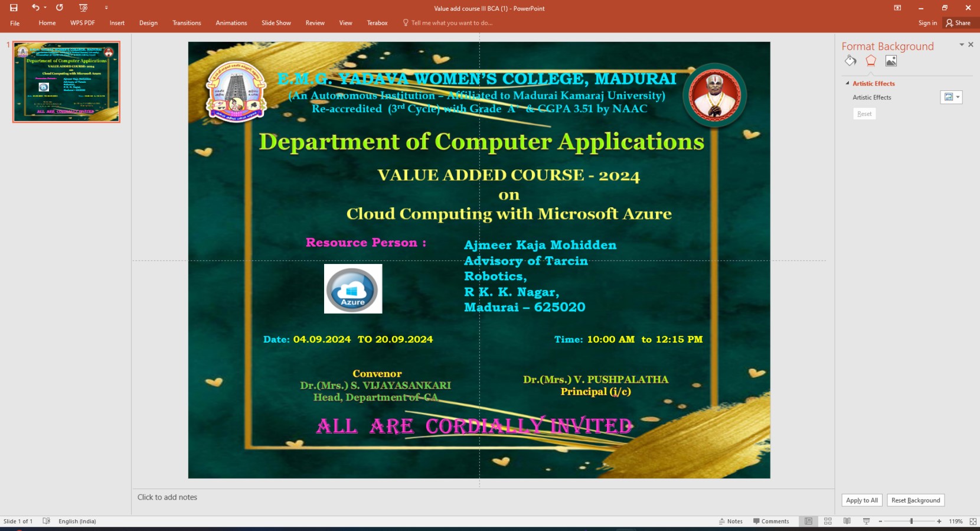
Task: Click the notes area to add notes
Action: coord(482,497)
